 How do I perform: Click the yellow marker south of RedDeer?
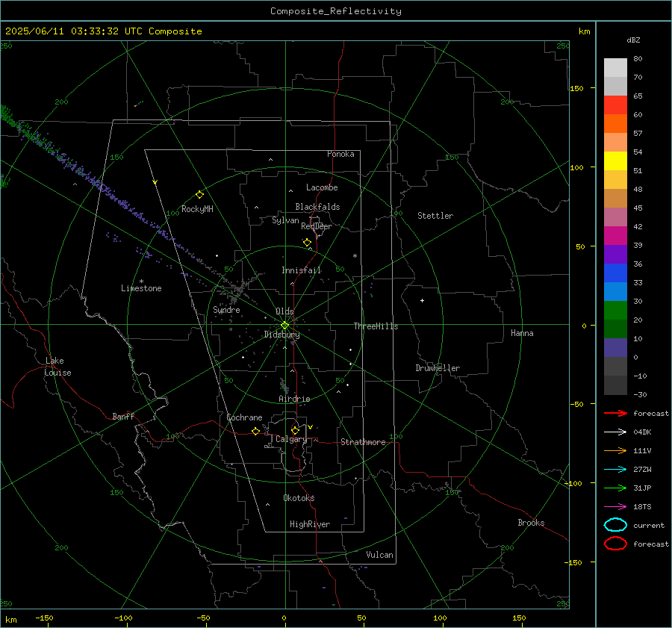pyautogui.click(x=308, y=243)
